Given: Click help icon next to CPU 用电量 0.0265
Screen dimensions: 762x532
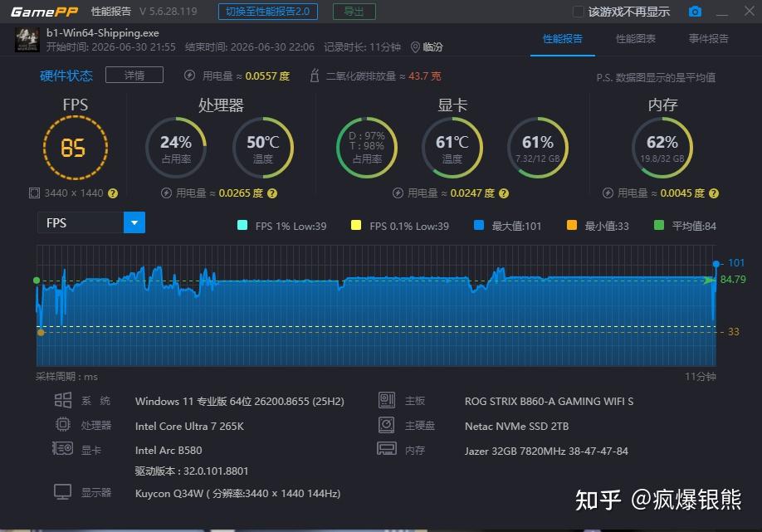Looking at the screenshot, I should coord(272,193).
